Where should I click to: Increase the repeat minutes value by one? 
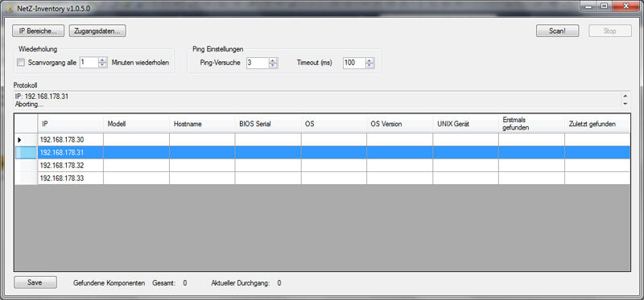pos(102,60)
